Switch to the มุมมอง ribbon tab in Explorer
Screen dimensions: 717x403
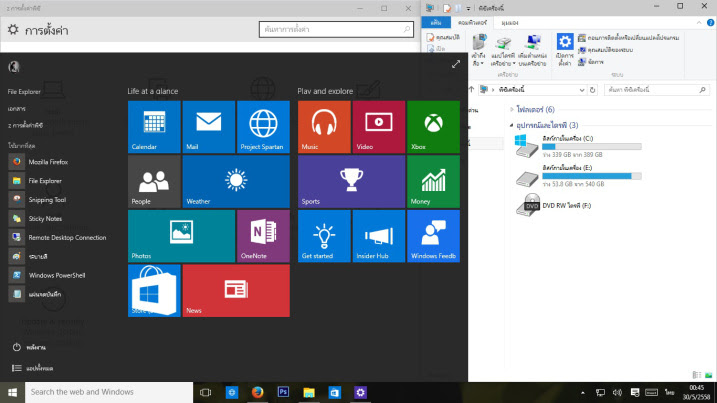(x=509, y=22)
